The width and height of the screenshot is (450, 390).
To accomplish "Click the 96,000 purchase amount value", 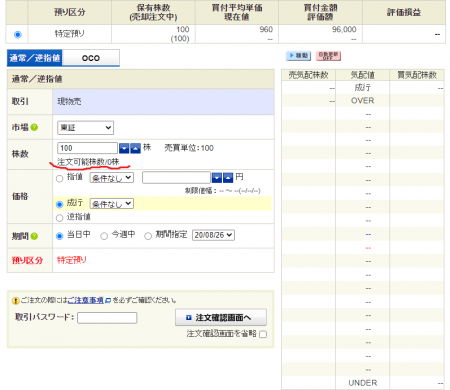I will tap(344, 29).
